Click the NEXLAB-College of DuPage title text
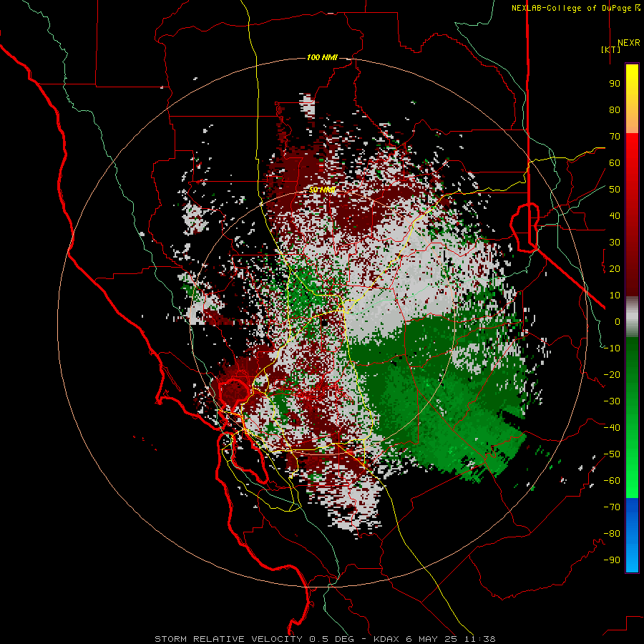Viewport: 644px width, 644px height. [575, 8]
